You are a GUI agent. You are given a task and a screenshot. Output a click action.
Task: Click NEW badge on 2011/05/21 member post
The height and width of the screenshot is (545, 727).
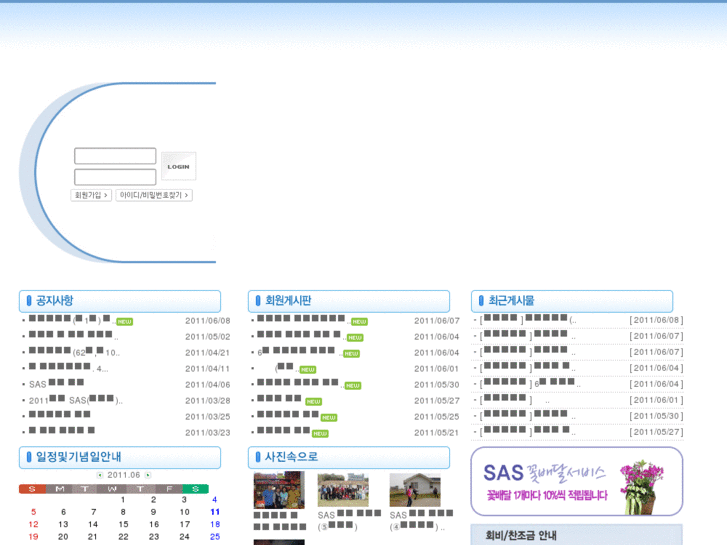pyautogui.click(x=320, y=434)
